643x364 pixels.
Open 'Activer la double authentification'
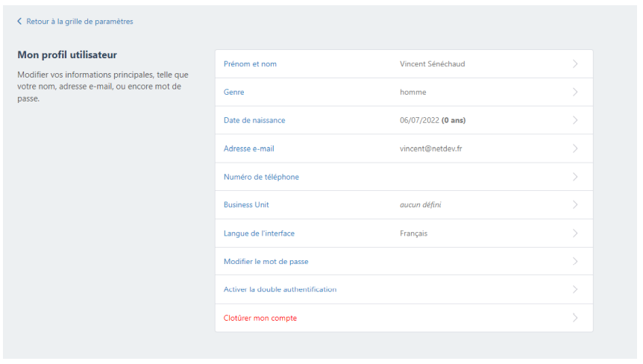280,289
